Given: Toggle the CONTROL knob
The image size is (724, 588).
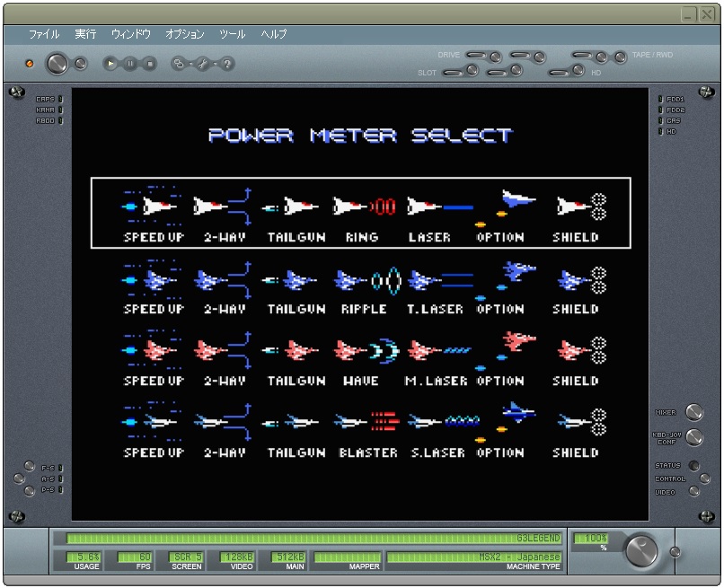Looking at the screenshot, I should 704,478.
